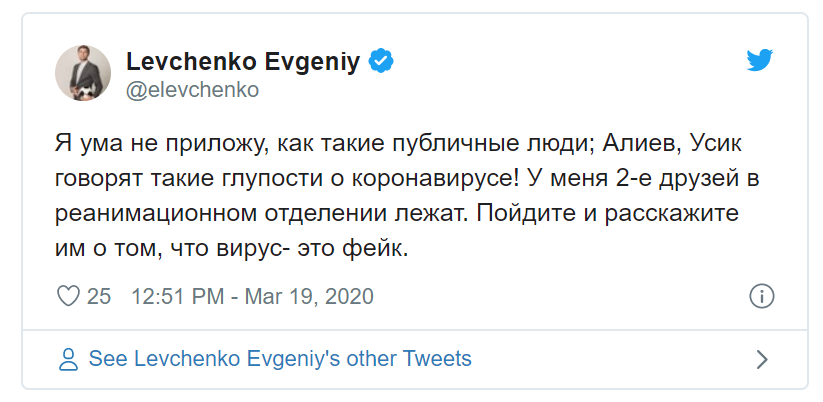Click the word Усик in the tweet
This screenshot has height=402, width=823.
(x=716, y=144)
